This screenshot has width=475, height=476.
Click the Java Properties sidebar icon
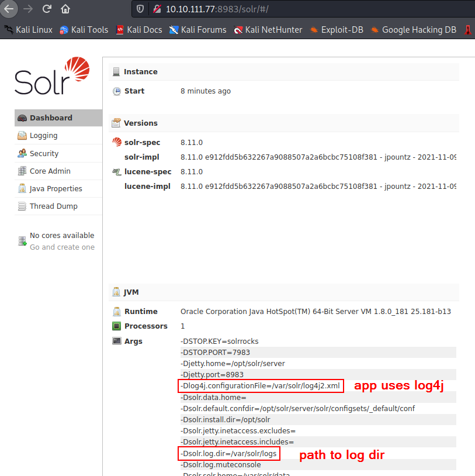pos(22,189)
